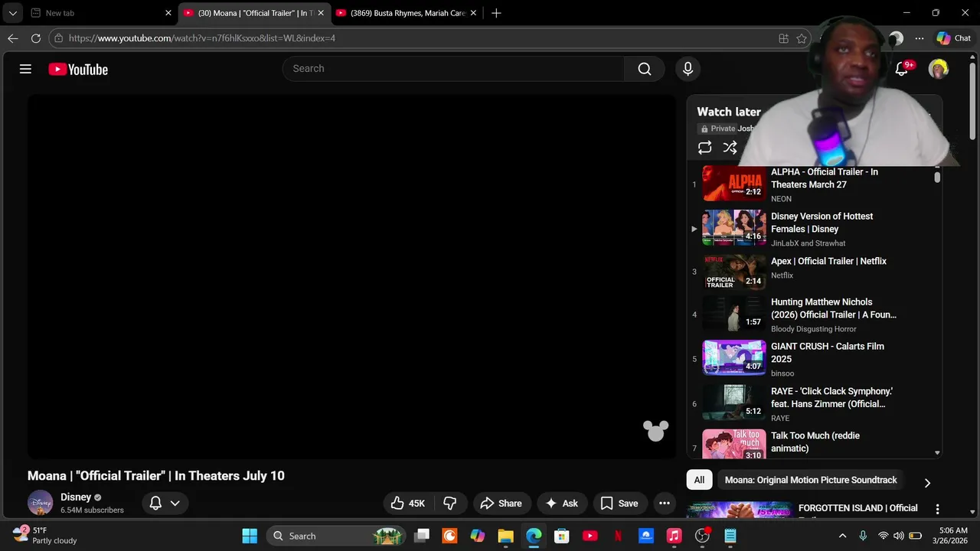Image resolution: width=980 pixels, height=551 pixels.
Task: Select RAYE Click Clack Symphony title
Action: click(x=832, y=397)
